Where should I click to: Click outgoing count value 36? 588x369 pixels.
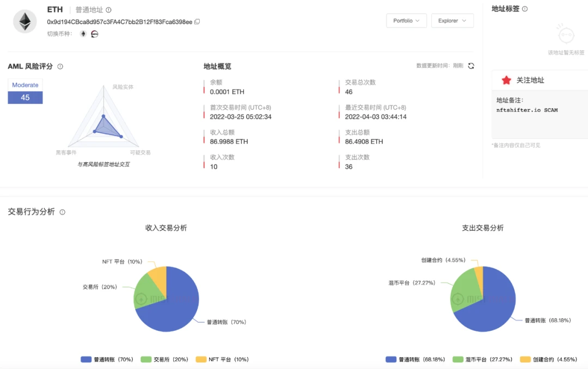pos(349,167)
